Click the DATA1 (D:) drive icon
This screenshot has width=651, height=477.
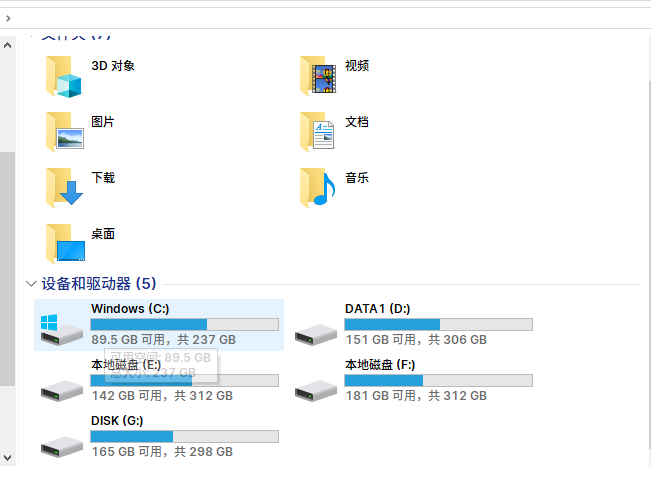click(316, 335)
